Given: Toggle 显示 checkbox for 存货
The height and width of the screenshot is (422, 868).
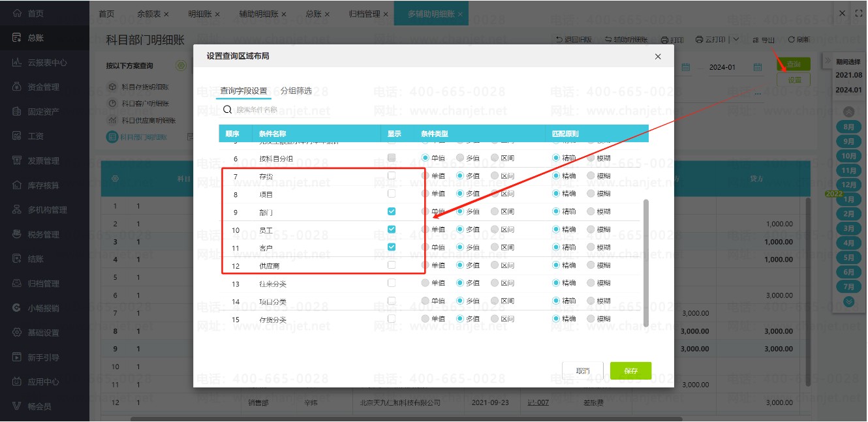Looking at the screenshot, I should [x=392, y=175].
